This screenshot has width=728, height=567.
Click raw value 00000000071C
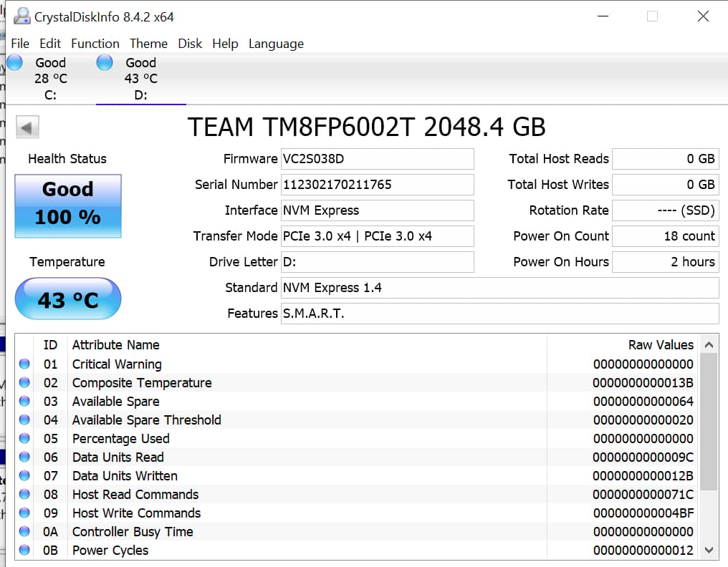click(643, 494)
